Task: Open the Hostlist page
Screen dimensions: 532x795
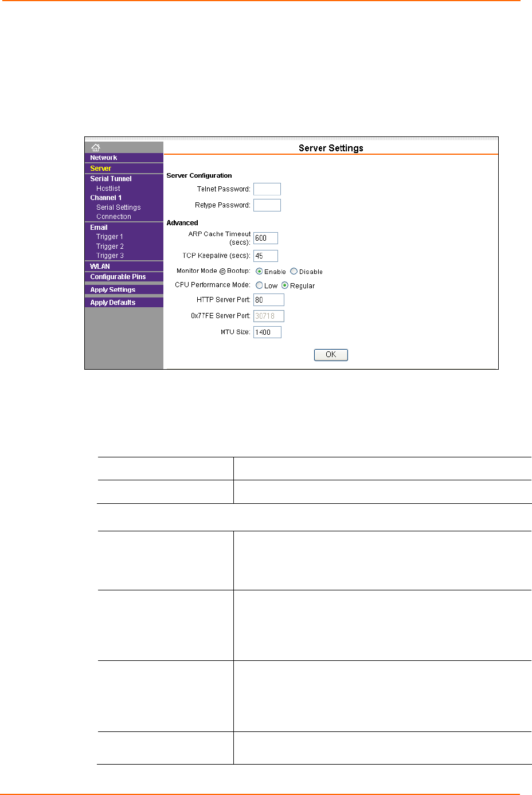Action: [108, 189]
